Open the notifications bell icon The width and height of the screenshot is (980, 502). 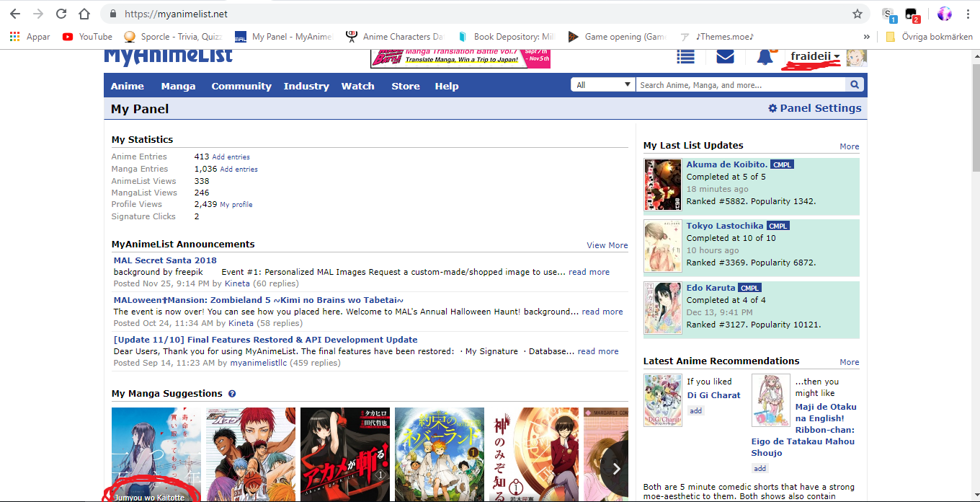[765, 57]
